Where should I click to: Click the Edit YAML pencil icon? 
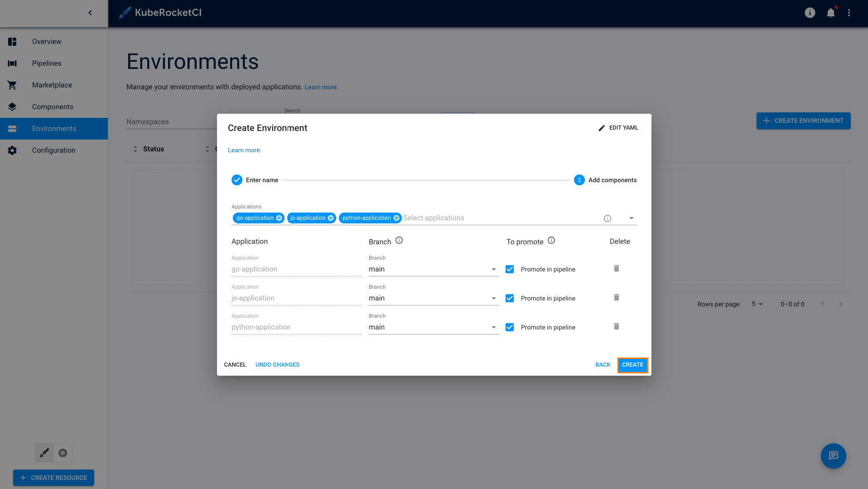(601, 127)
